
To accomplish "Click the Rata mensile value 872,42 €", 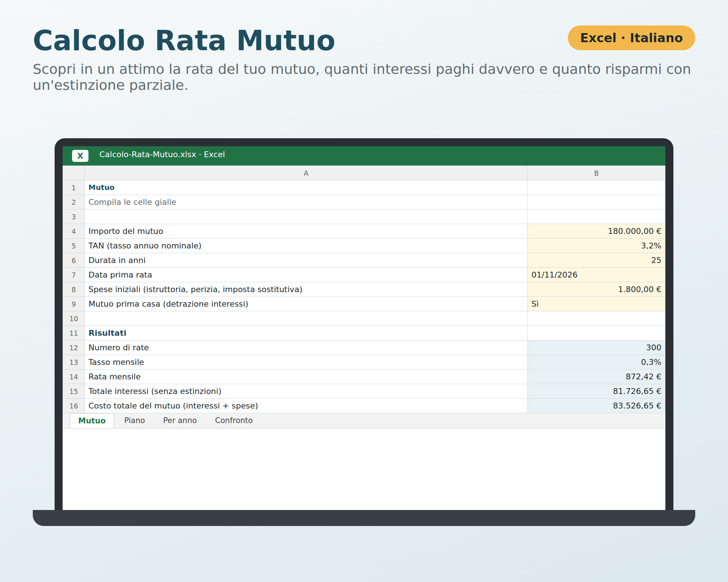I will (x=596, y=377).
